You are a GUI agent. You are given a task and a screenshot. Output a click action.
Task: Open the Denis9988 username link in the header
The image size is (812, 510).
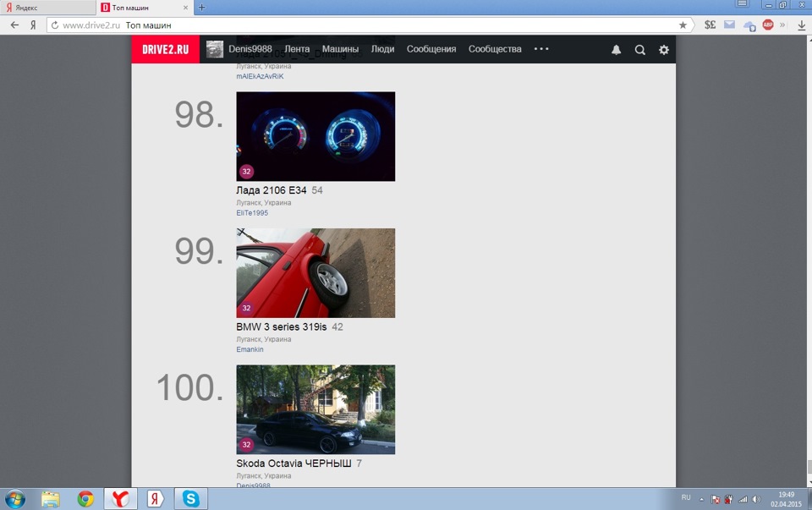click(x=250, y=49)
